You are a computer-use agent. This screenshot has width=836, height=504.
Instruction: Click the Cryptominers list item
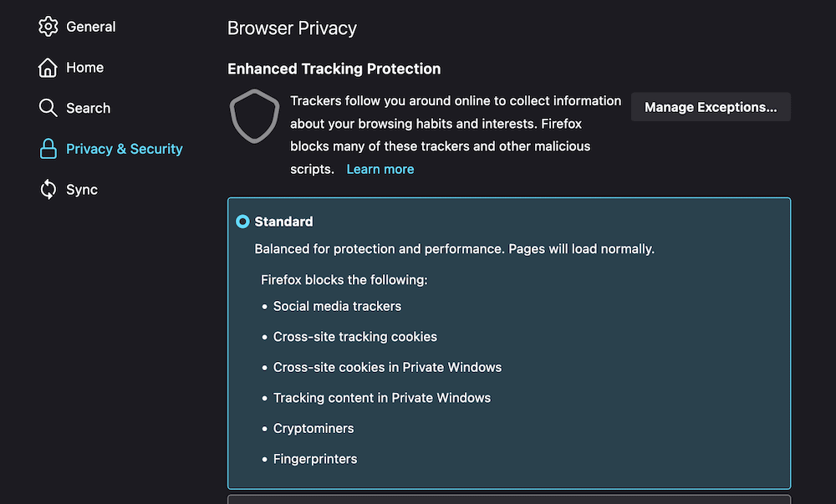[x=313, y=428]
